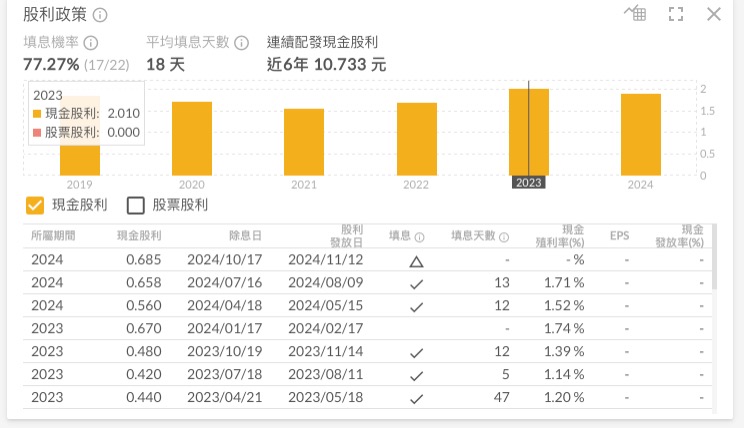
Task: Click the 2023 year marker on the axis
Action: [528, 183]
